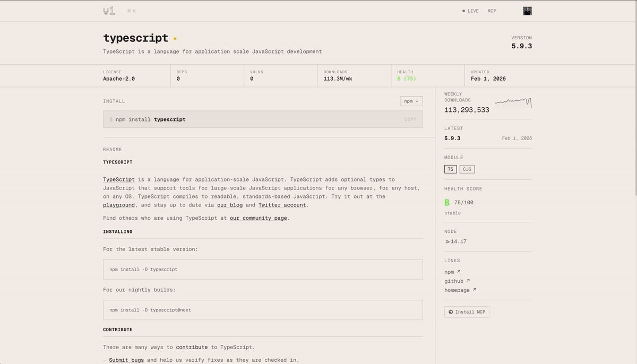Click the B (75) health stat
Screen dimensions: 637x364
[x=407, y=79]
